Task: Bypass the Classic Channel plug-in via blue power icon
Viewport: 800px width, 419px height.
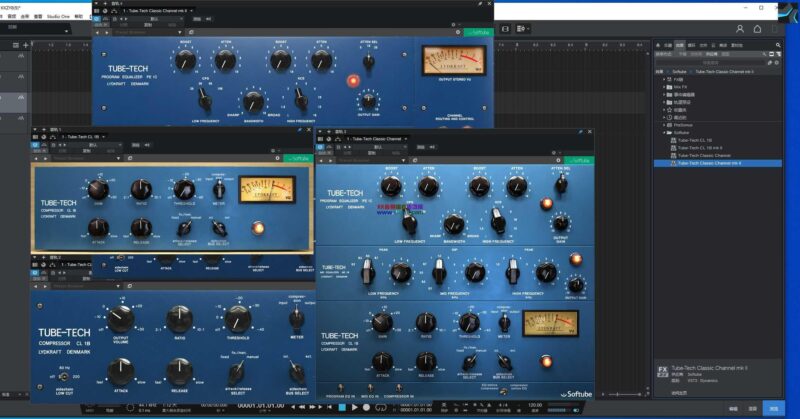Action: click(x=320, y=147)
